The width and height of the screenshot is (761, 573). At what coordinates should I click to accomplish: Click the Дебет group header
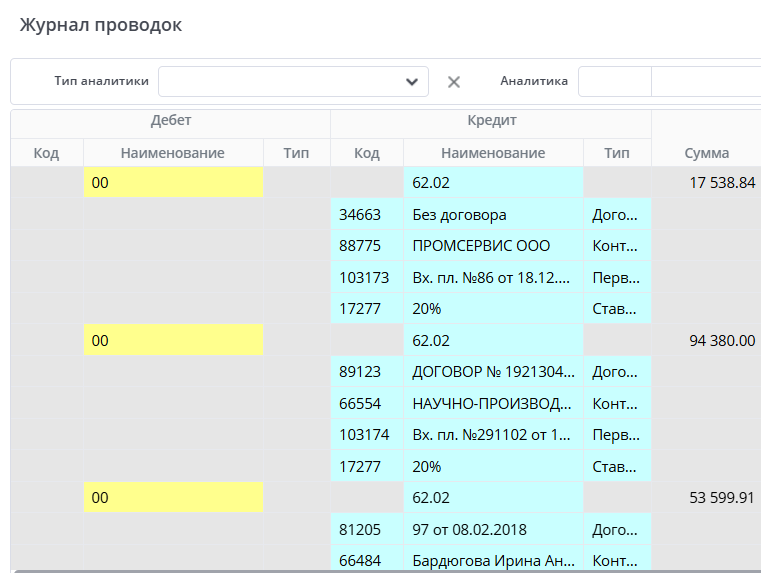tap(170, 120)
